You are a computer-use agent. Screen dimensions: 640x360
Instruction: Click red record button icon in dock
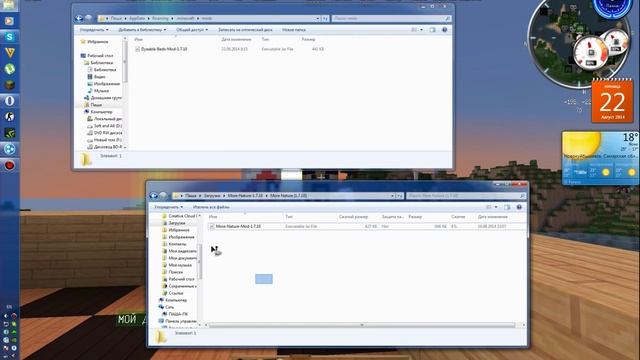tap(10, 165)
